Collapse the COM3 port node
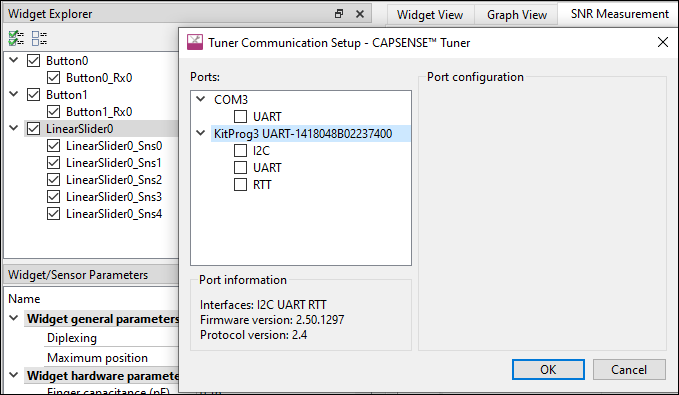This screenshot has width=679, height=395. coord(200,99)
